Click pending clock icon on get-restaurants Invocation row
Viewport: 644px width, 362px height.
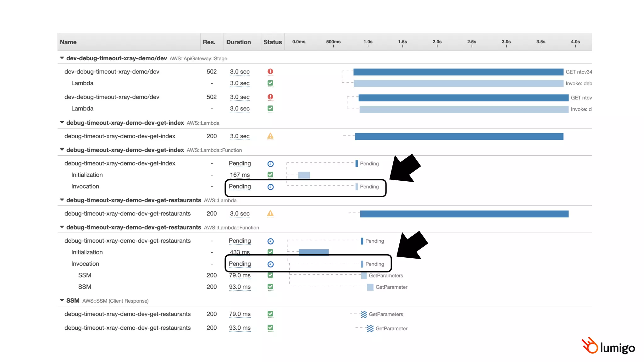point(270,264)
